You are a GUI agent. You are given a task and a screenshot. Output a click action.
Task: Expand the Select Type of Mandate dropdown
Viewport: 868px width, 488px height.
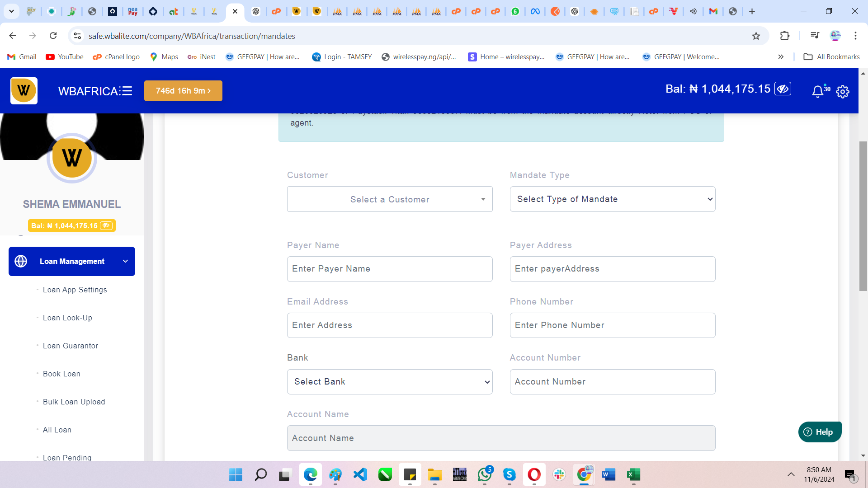pyautogui.click(x=613, y=199)
